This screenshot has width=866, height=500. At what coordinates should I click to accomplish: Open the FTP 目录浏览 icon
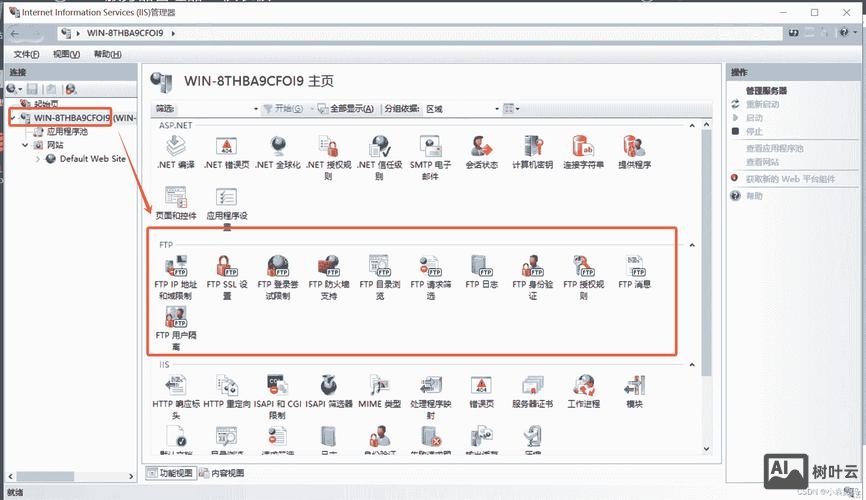[379, 277]
